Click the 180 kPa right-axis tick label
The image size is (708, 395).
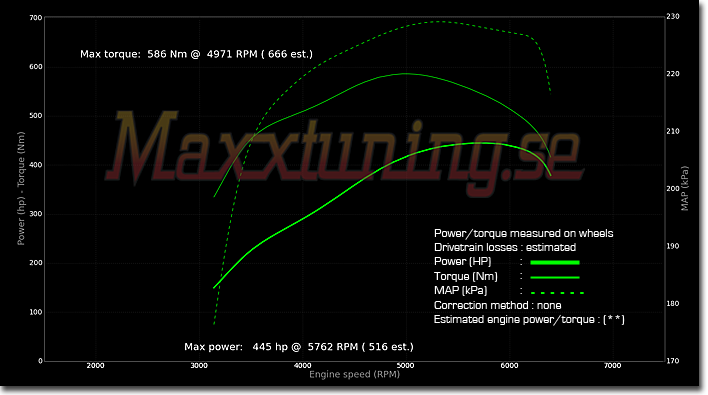673,304
